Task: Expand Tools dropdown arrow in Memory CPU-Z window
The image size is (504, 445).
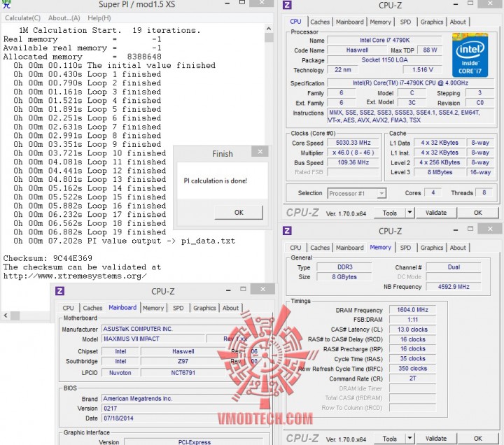Action: (409, 439)
